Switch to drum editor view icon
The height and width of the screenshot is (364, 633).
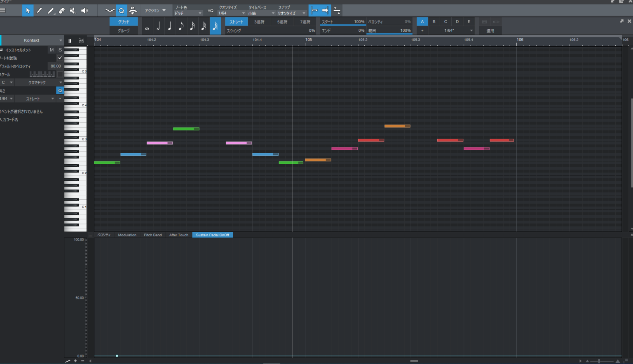tap(81, 40)
